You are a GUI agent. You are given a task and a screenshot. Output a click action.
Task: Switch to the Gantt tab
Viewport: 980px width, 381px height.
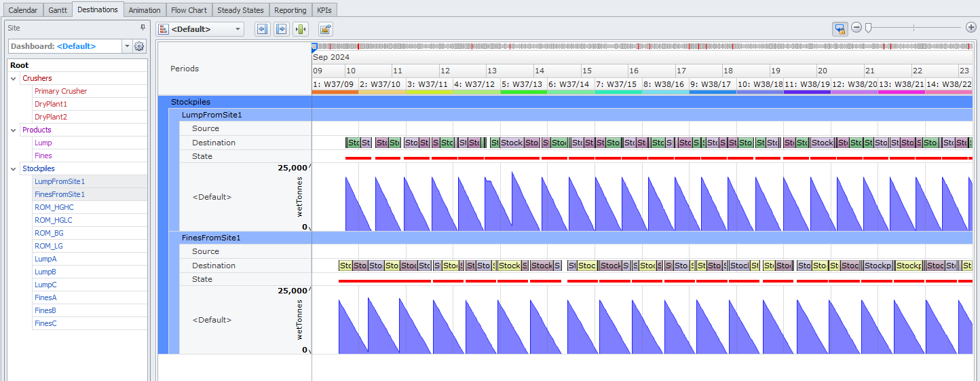coord(58,10)
